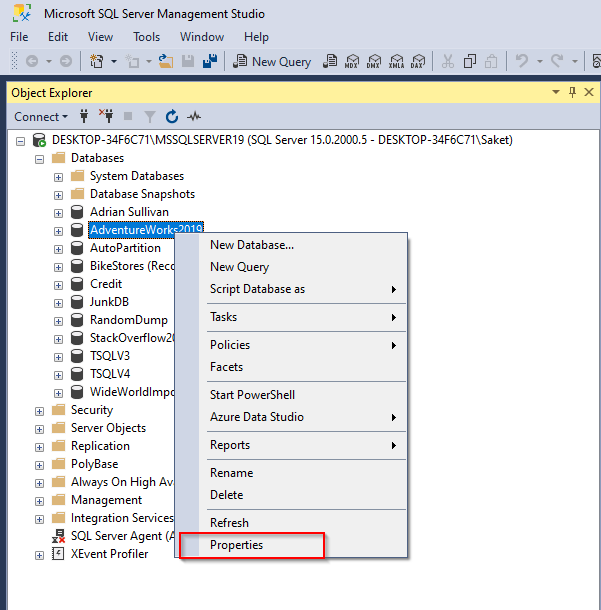601x610 pixels.
Task: Open the Edit menu
Action: coord(58,37)
